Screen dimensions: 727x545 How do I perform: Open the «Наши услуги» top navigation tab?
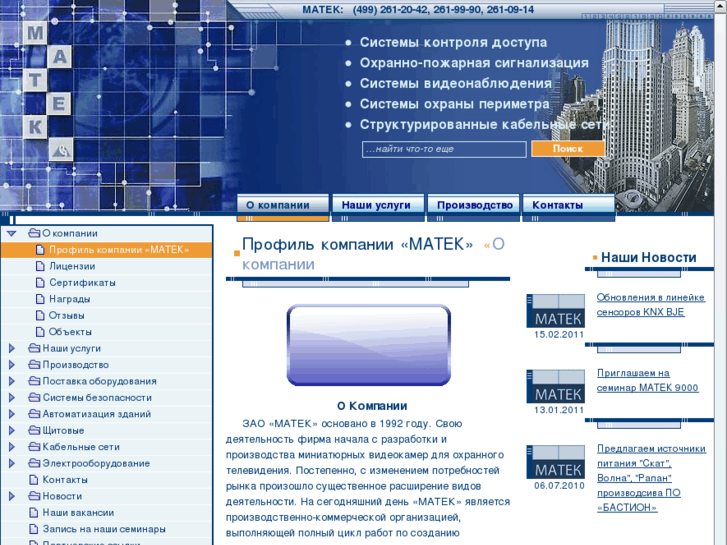coord(378,205)
